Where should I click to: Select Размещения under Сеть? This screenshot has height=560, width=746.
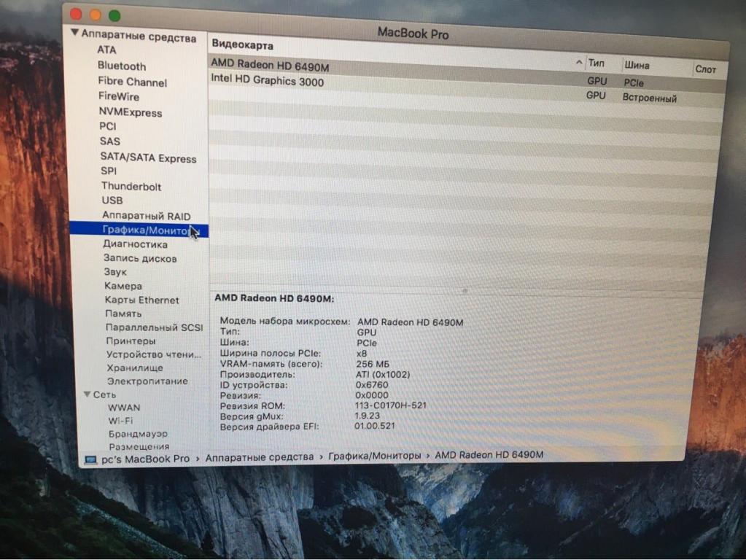139,446
